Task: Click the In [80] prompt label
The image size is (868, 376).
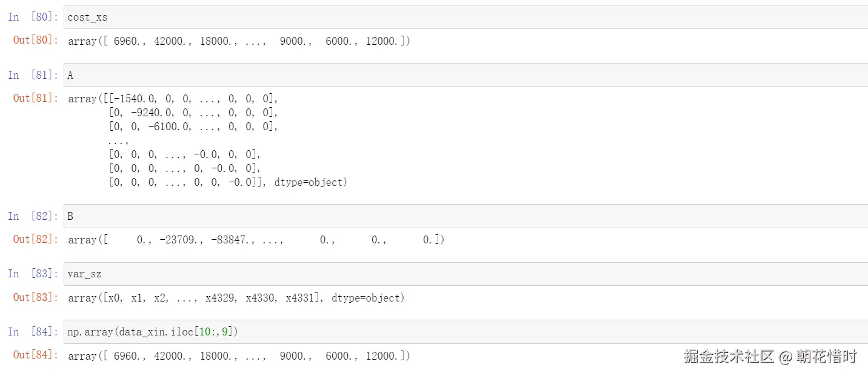Action: click(x=33, y=17)
